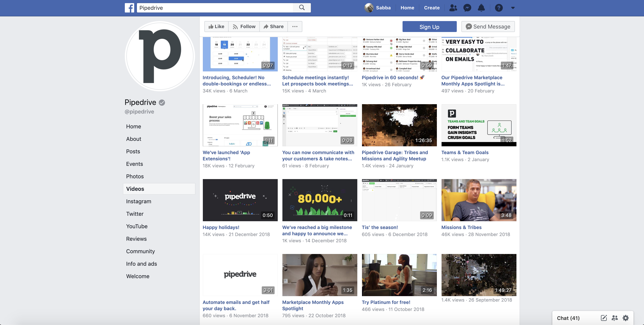
Task: Open 'Pipedrive Garage: Tribes and Missions' title
Action: click(395, 155)
